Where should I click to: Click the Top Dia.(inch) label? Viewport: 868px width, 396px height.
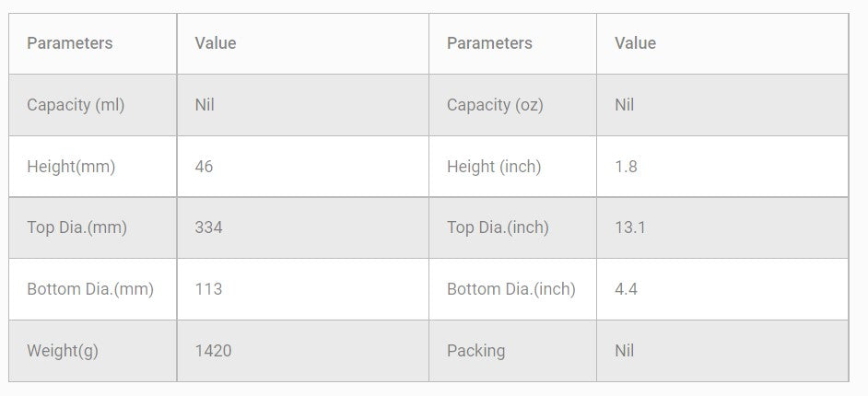point(498,227)
